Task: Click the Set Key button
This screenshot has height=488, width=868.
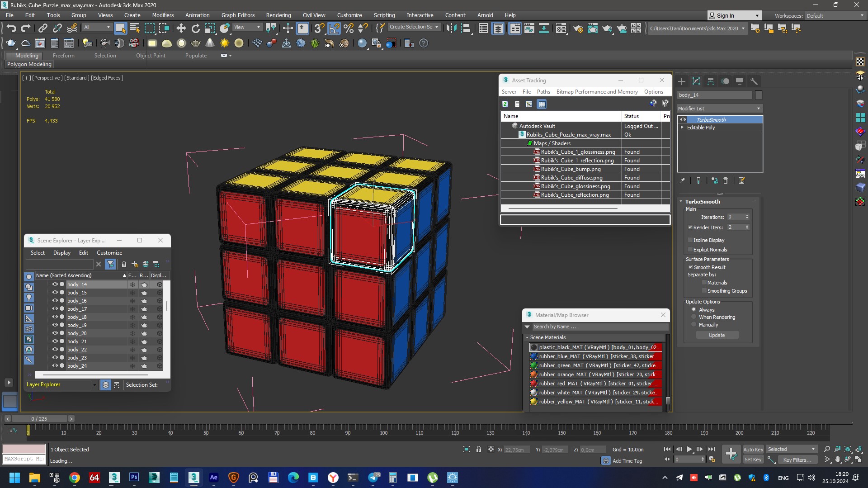Action: (x=753, y=460)
